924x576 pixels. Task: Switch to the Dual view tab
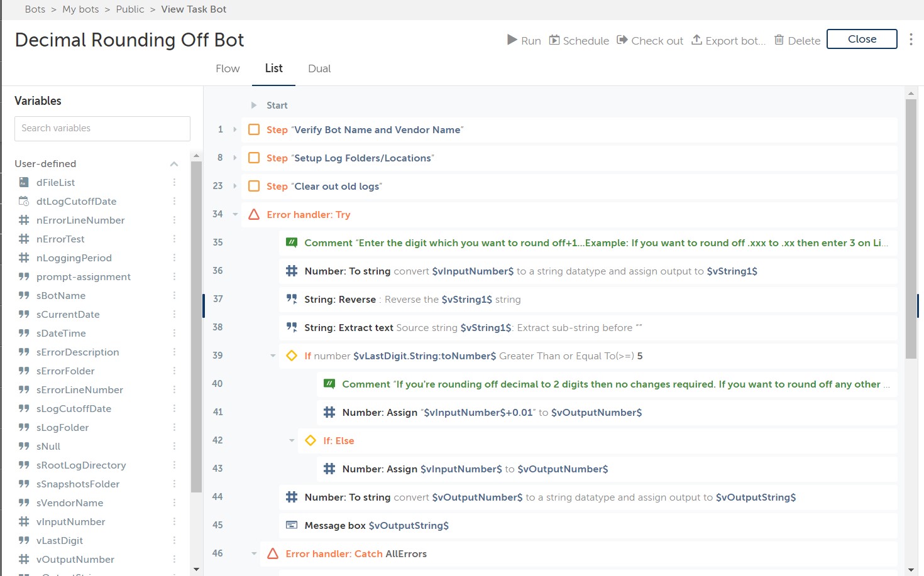point(319,68)
